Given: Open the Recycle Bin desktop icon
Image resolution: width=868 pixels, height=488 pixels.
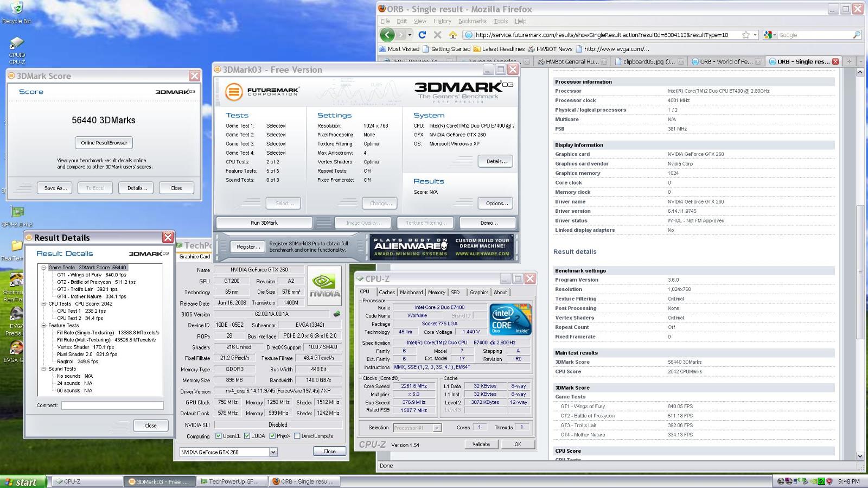Looking at the screenshot, I should point(17,13).
